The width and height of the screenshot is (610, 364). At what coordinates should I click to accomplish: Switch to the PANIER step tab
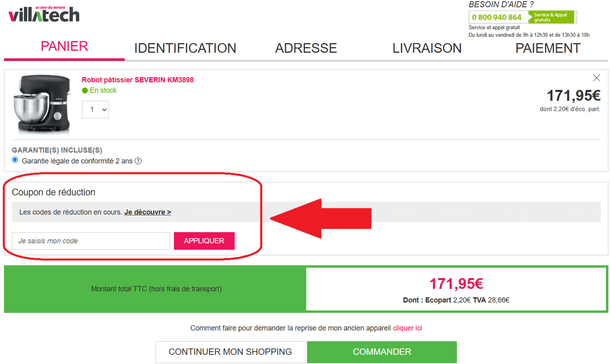tap(64, 46)
